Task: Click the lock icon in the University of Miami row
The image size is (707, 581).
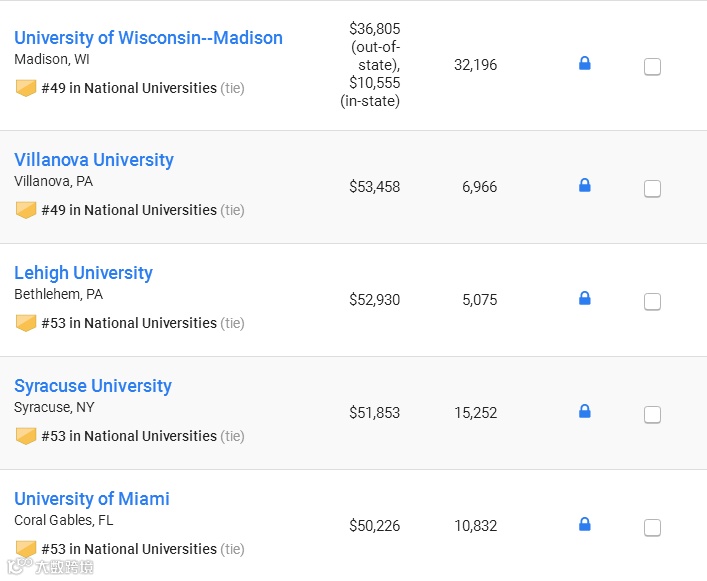Action: [x=585, y=524]
